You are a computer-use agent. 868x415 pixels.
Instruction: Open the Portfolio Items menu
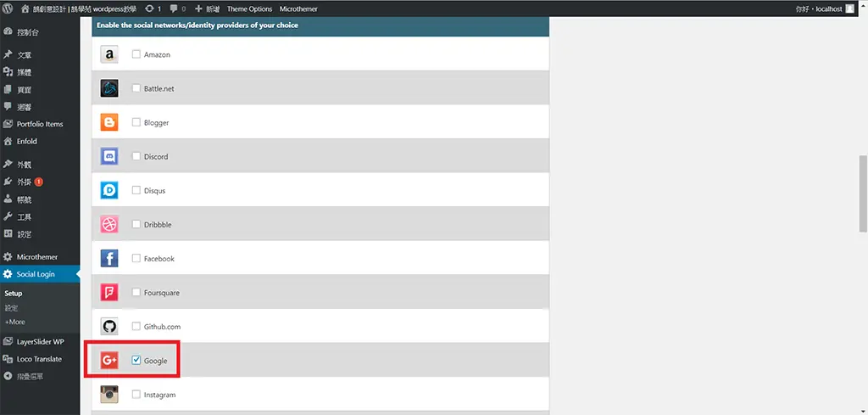(40, 124)
